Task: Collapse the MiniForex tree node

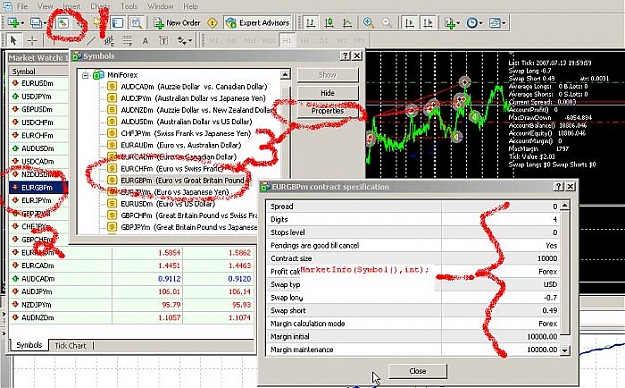Action: 85,75
